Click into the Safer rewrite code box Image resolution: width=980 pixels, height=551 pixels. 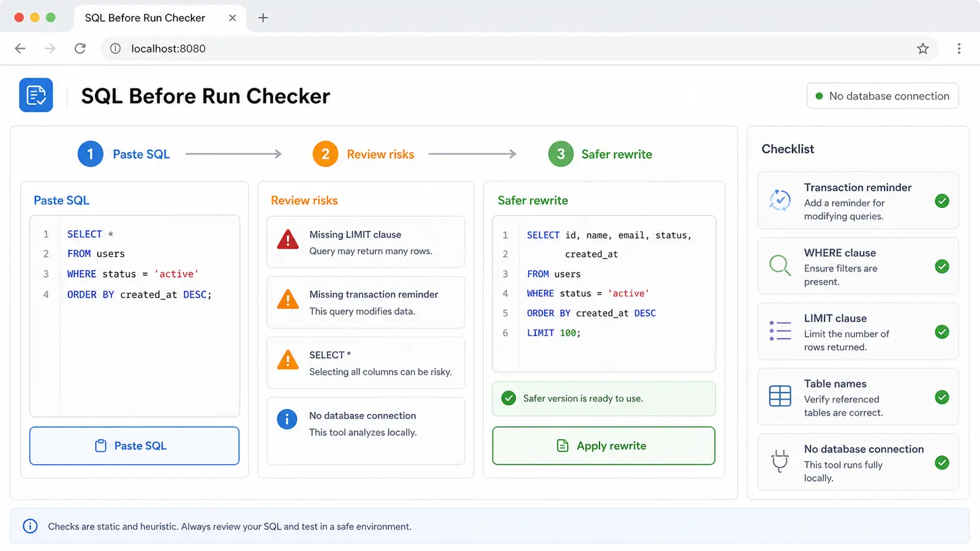(x=604, y=294)
